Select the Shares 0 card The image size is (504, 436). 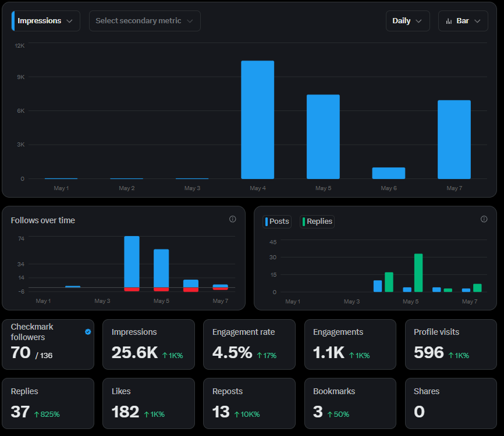pos(451,403)
